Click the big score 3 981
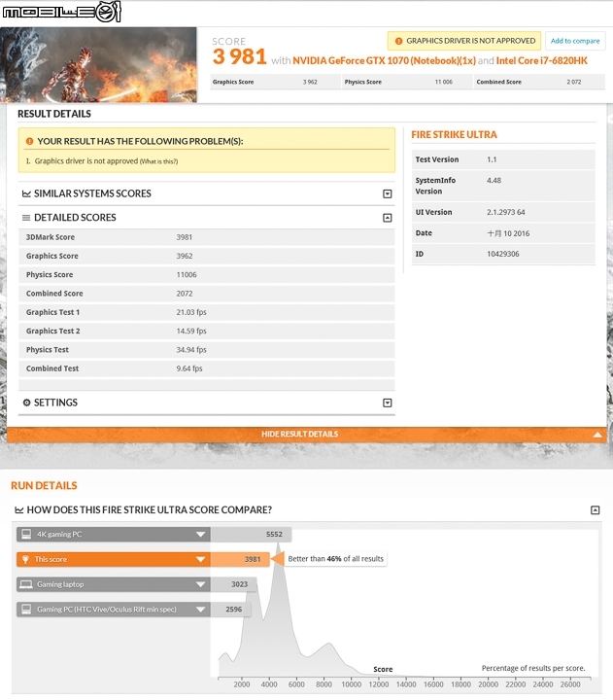Viewport: 613px width, 700px height. tap(240, 56)
